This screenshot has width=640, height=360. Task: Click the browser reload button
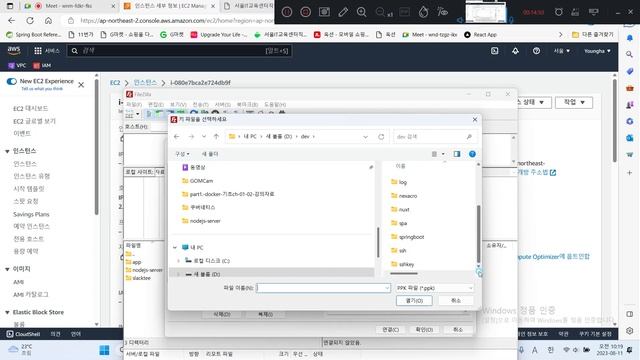pos(30,20)
